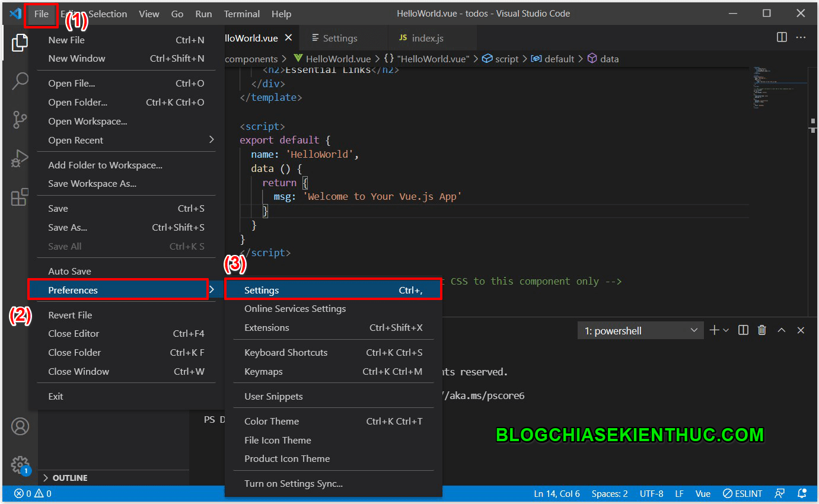Click the VS Code logo icon
819x504 pixels.
pyautogui.click(x=15, y=14)
